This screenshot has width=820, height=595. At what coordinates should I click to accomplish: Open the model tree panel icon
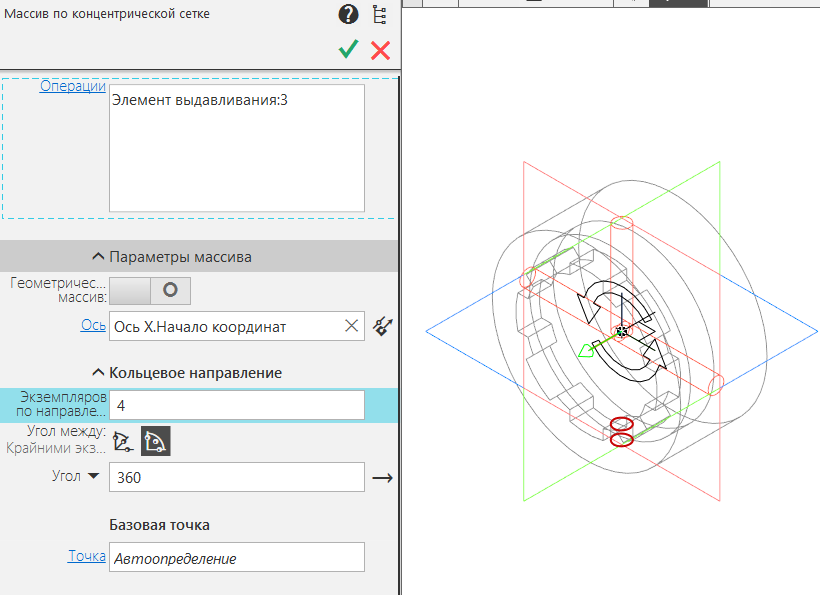pos(380,15)
